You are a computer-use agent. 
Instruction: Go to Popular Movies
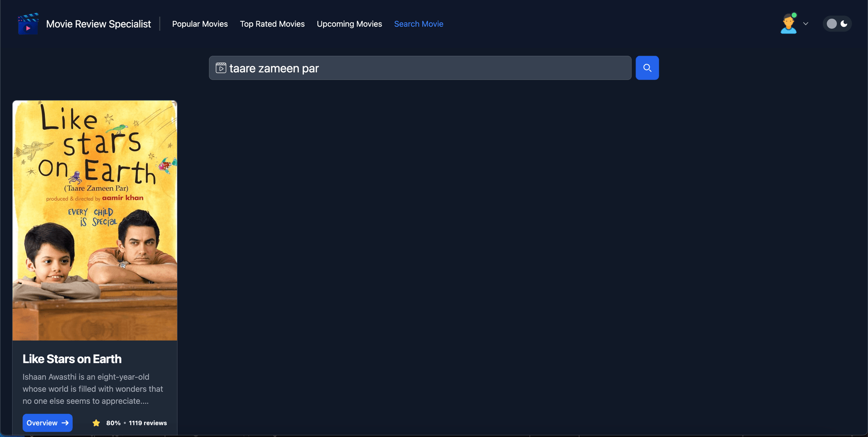[200, 24]
